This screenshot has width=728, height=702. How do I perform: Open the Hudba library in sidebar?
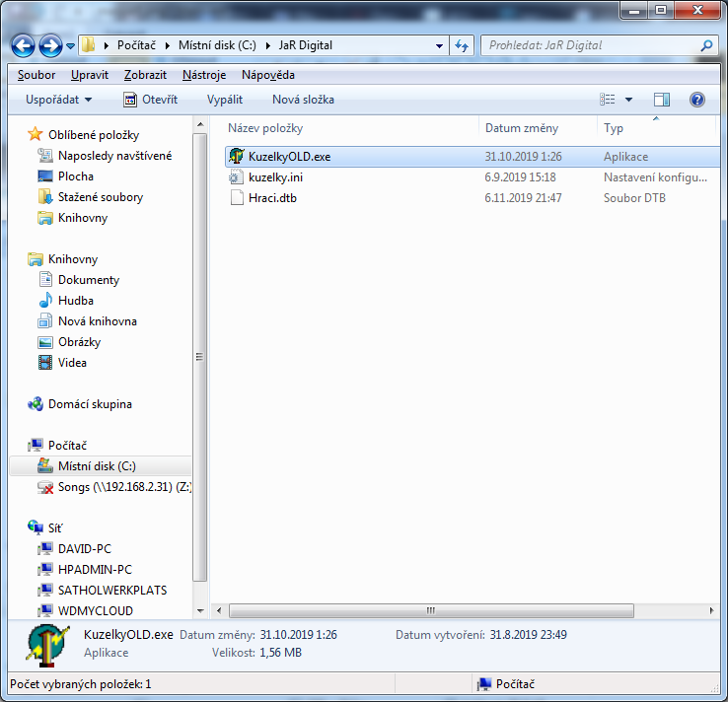pyautogui.click(x=75, y=301)
